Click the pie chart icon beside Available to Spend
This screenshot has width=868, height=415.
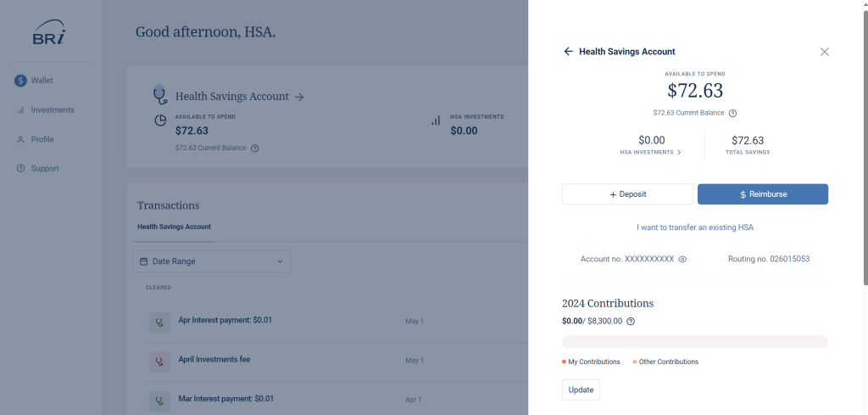[x=160, y=121]
